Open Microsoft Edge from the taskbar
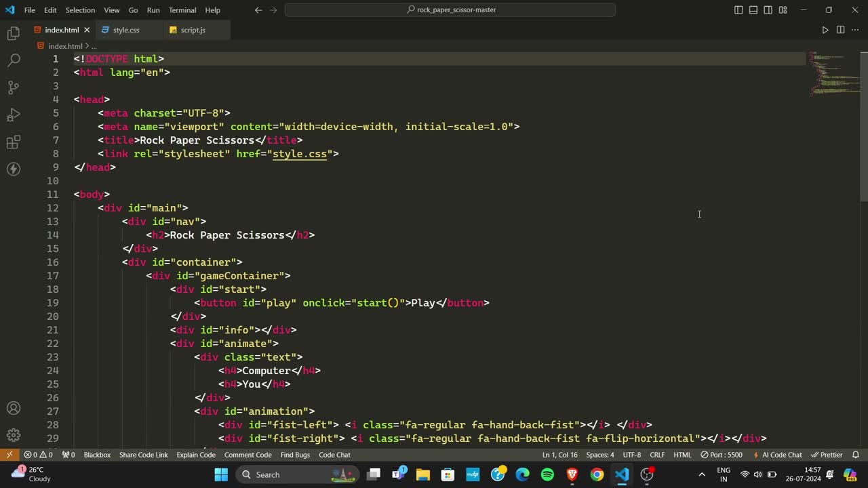This screenshot has height=488, width=868. (x=522, y=474)
